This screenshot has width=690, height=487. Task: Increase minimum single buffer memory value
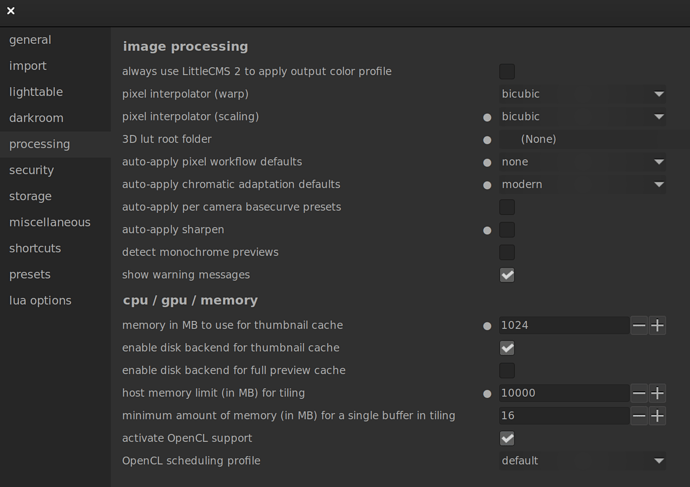657,416
